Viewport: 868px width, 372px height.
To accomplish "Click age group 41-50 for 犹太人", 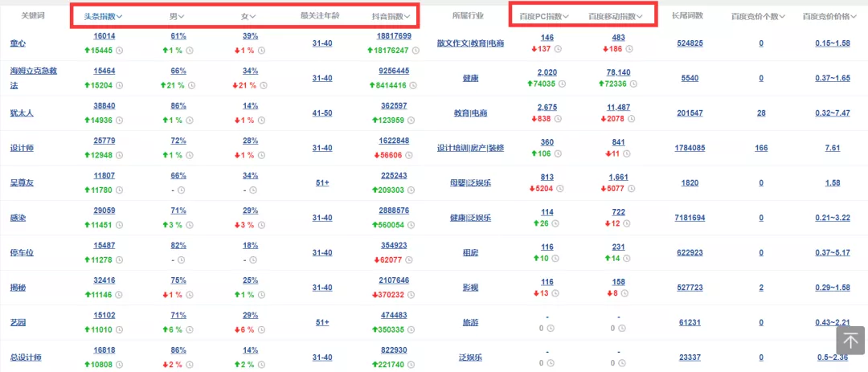I will click(x=322, y=113).
